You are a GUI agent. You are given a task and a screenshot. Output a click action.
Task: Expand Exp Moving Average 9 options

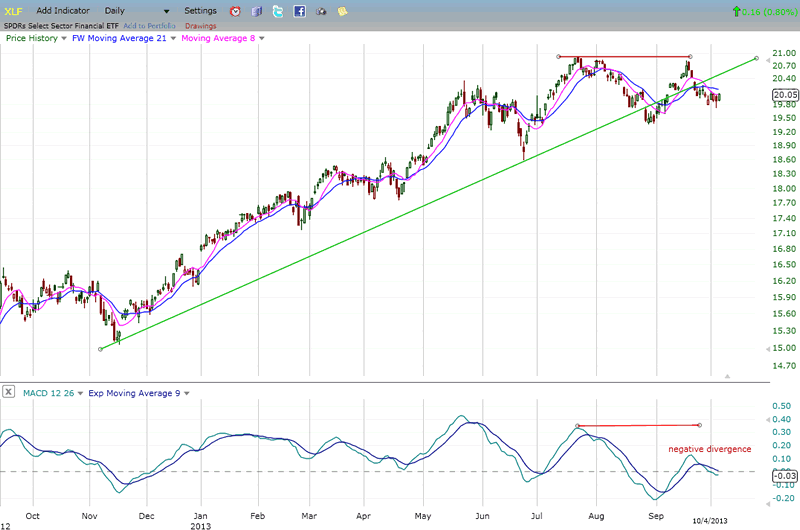(x=187, y=393)
